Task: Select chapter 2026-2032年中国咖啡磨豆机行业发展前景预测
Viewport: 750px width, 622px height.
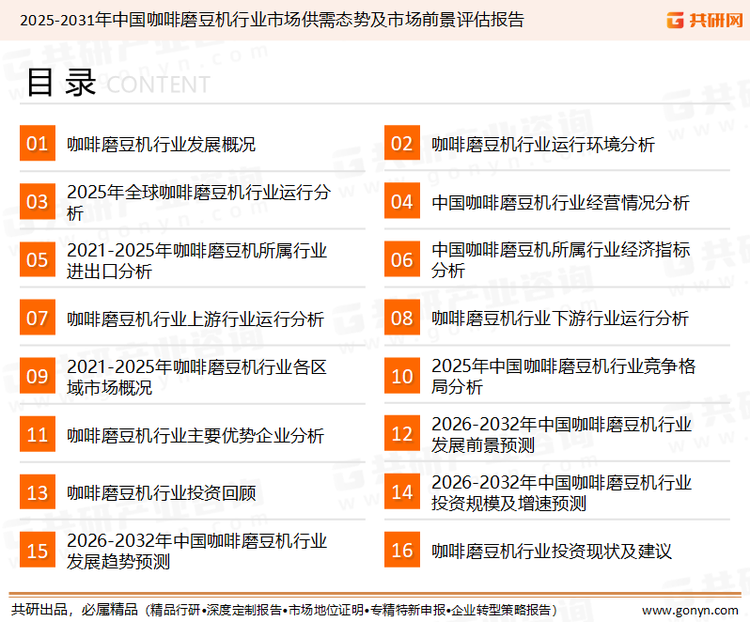Action: pyautogui.click(x=562, y=434)
